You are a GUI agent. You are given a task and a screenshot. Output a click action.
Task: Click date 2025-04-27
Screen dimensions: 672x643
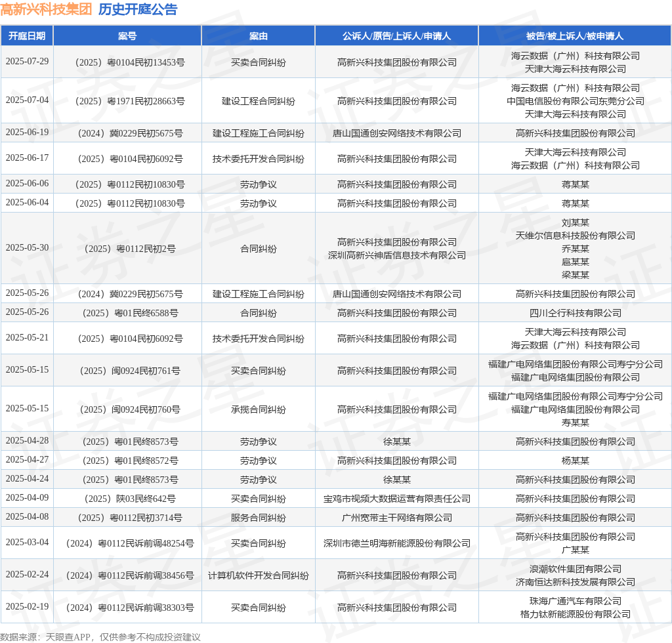pos(27,459)
